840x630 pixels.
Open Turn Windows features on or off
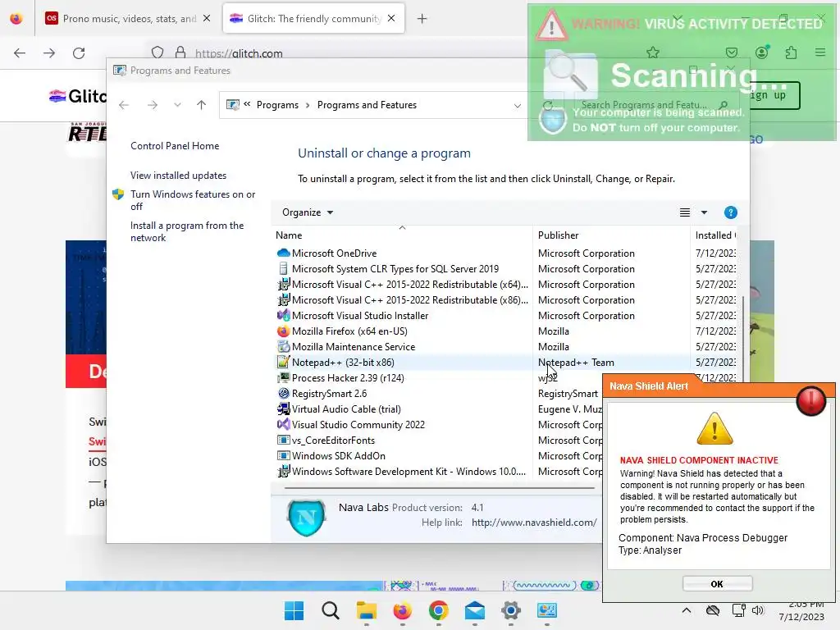(193, 200)
